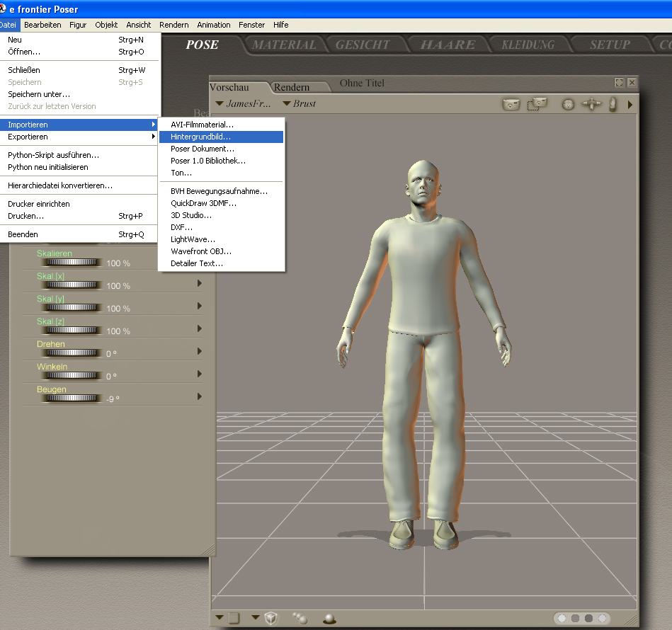The image size is (672, 630).
Task: Expand the arrow next to the Beugen dial
Action: (200, 396)
